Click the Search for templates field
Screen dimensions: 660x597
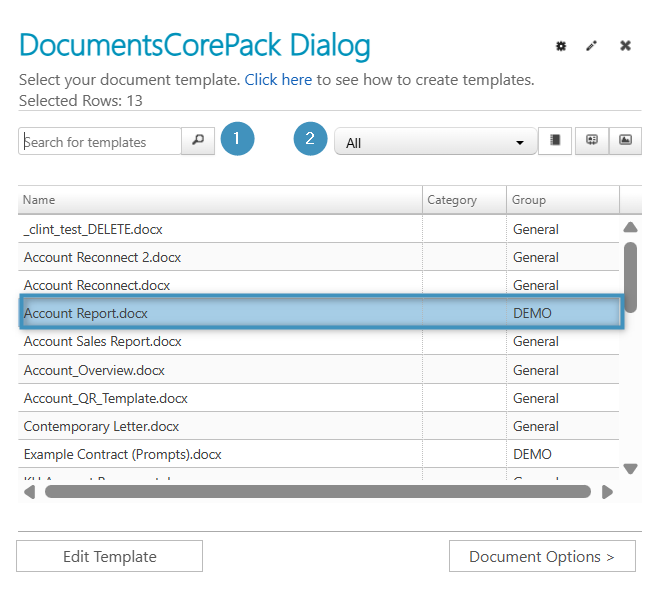[x=100, y=142]
